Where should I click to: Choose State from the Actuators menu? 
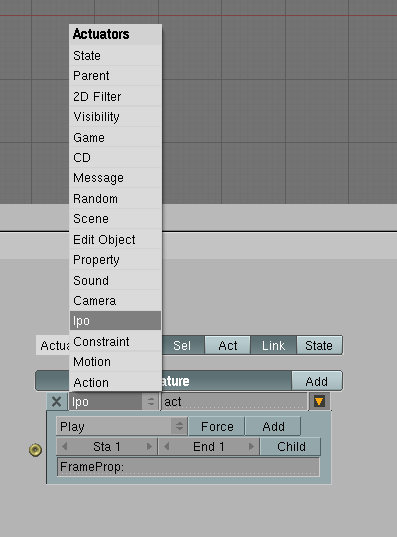(x=115, y=55)
